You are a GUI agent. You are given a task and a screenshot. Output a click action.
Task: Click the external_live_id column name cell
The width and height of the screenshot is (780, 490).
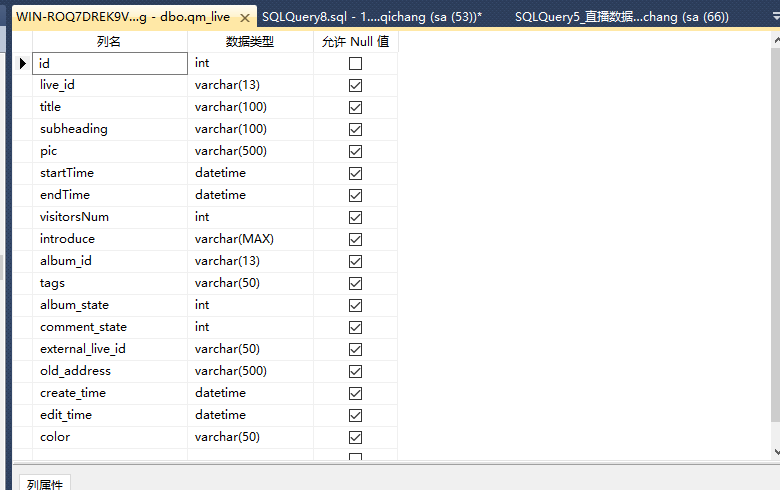(110, 349)
